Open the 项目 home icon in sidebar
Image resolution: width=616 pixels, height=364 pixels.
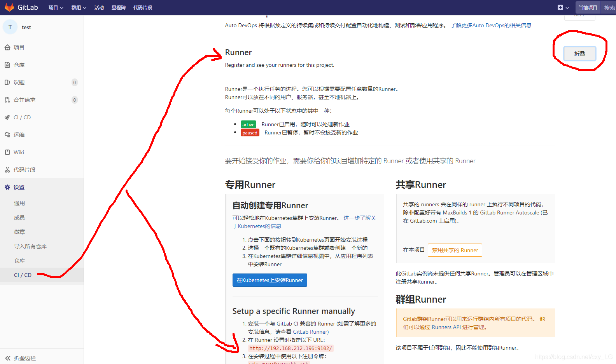point(7,47)
